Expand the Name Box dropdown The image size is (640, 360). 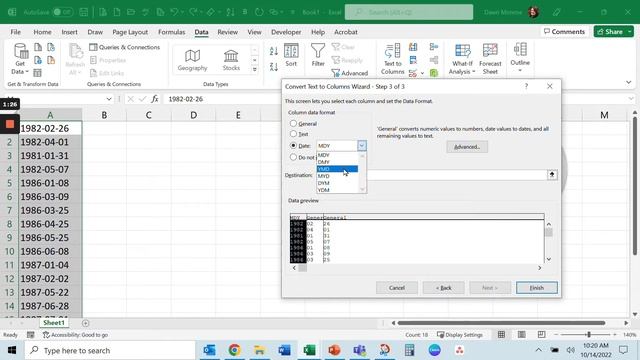[109, 99]
